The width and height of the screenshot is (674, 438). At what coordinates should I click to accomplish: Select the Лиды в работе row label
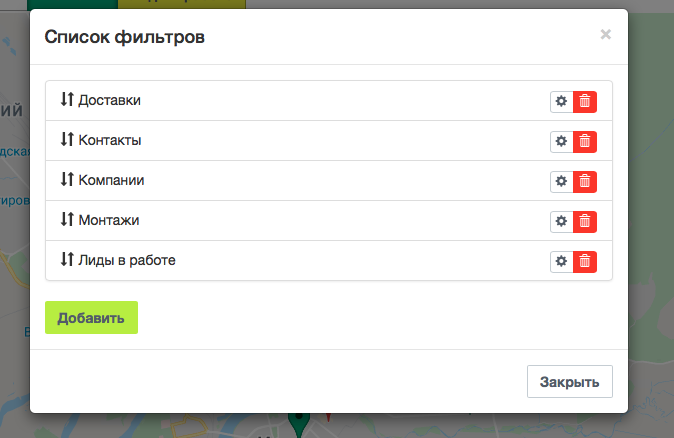tap(127, 260)
